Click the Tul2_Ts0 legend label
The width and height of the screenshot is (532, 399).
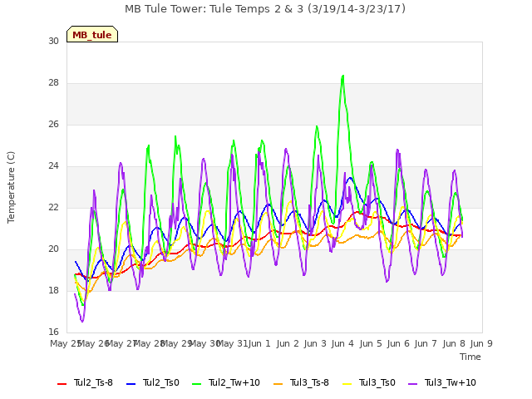click(x=160, y=382)
